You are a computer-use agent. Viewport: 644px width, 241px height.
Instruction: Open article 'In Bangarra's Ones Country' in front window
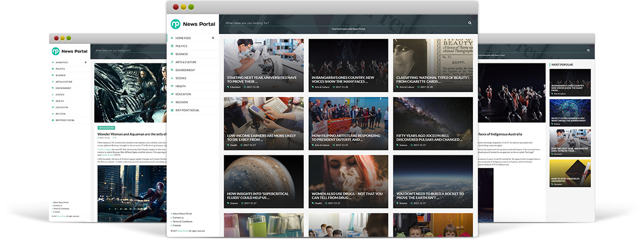click(349, 66)
